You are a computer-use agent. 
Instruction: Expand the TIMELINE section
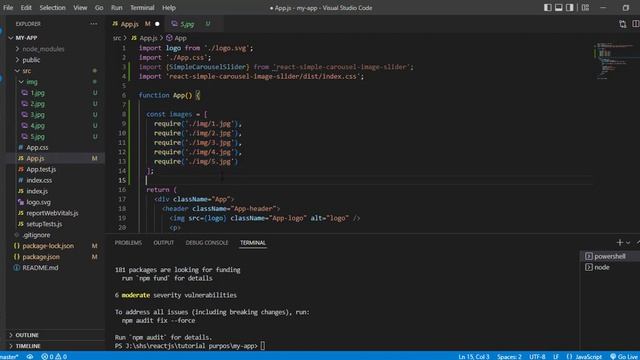click(28, 346)
